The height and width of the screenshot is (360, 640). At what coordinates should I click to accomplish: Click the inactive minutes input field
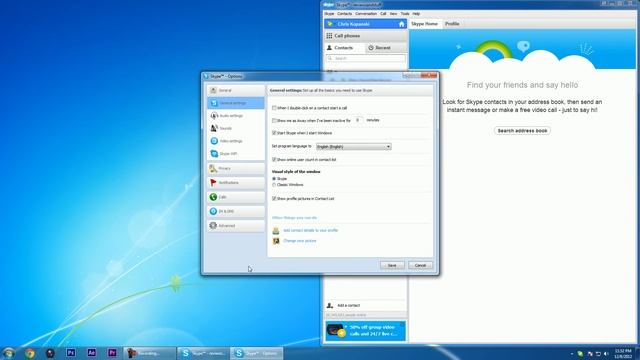click(x=358, y=120)
